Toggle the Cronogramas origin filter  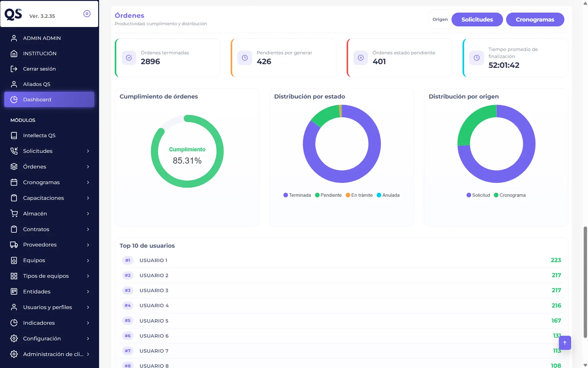click(535, 19)
